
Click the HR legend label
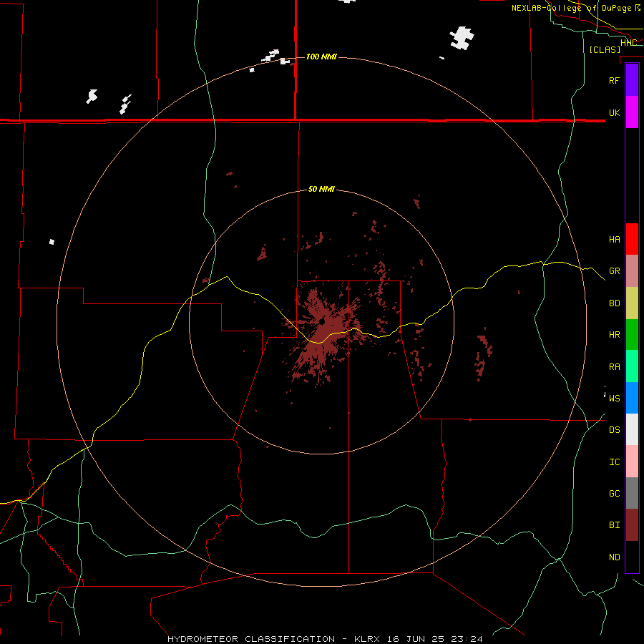coord(614,335)
